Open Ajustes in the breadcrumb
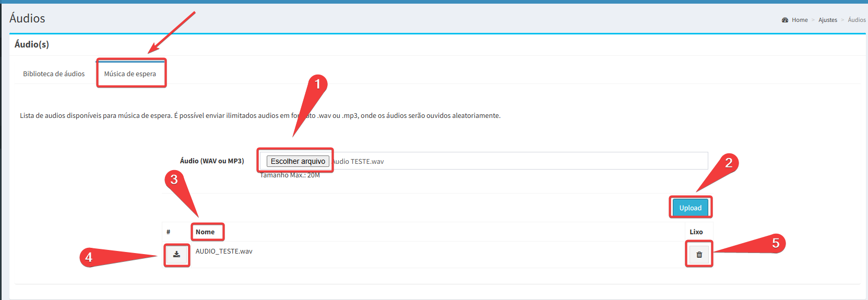The height and width of the screenshot is (300, 868). pyautogui.click(x=827, y=20)
